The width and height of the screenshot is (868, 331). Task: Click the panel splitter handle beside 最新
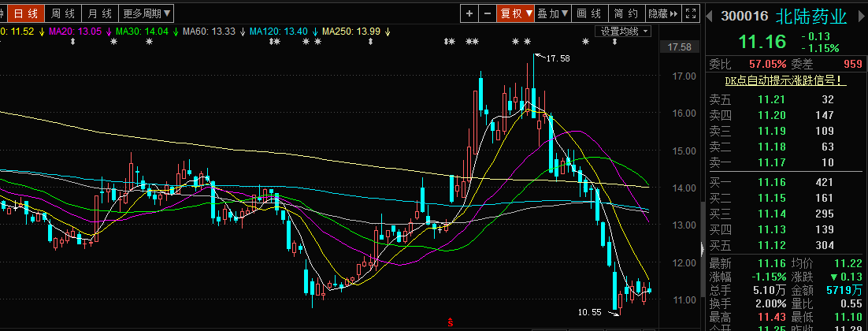[x=703, y=249]
